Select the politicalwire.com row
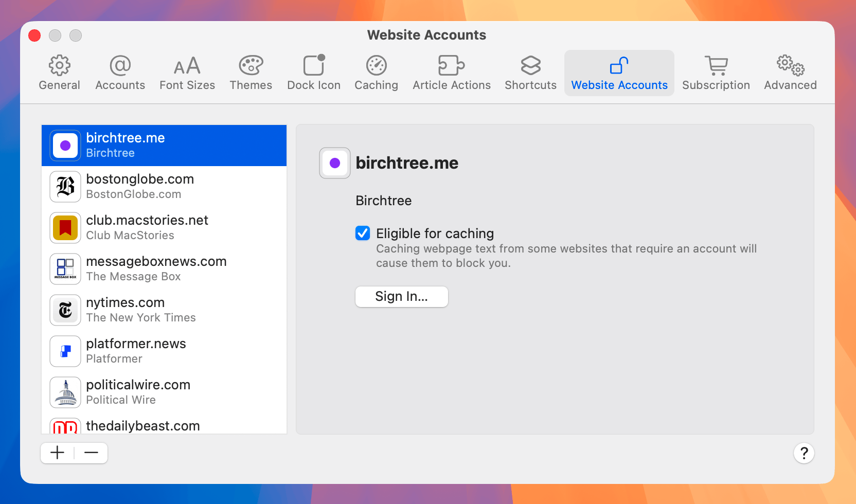This screenshot has height=504, width=856. point(164,392)
